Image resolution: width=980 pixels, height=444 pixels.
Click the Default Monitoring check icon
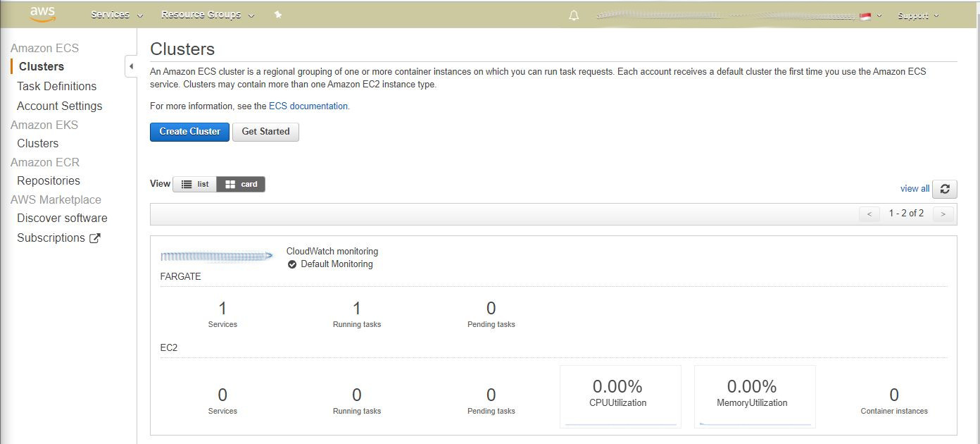tap(292, 264)
